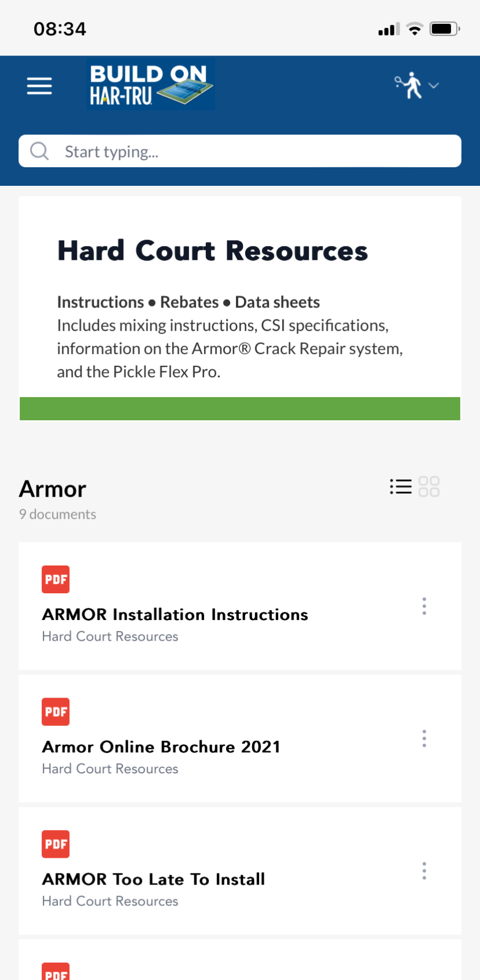Tap the Build On Har-Tru logo
The width and height of the screenshot is (480, 980).
150,85
